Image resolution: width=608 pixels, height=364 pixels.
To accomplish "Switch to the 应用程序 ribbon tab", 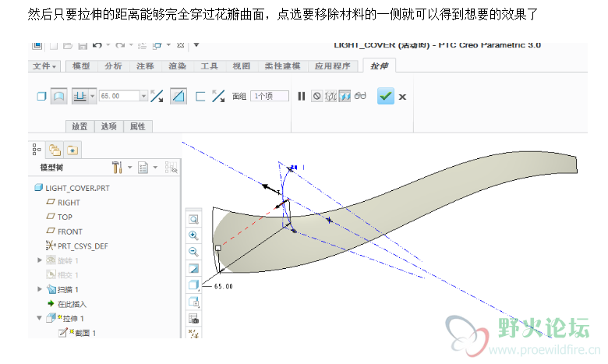I will point(332,66).
